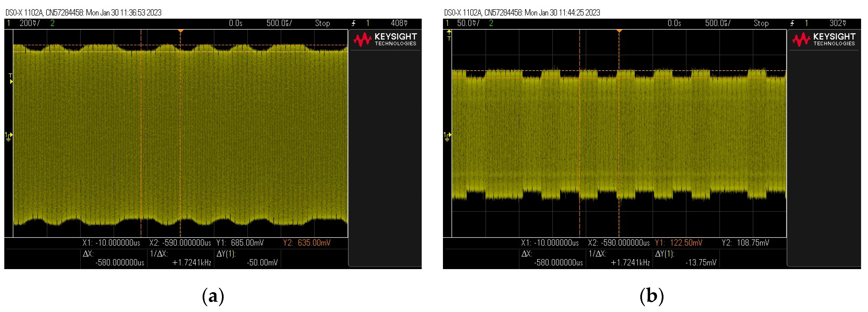Click the 302mV trigger level readout
868x312 pixels.
(x=838, y=23)
